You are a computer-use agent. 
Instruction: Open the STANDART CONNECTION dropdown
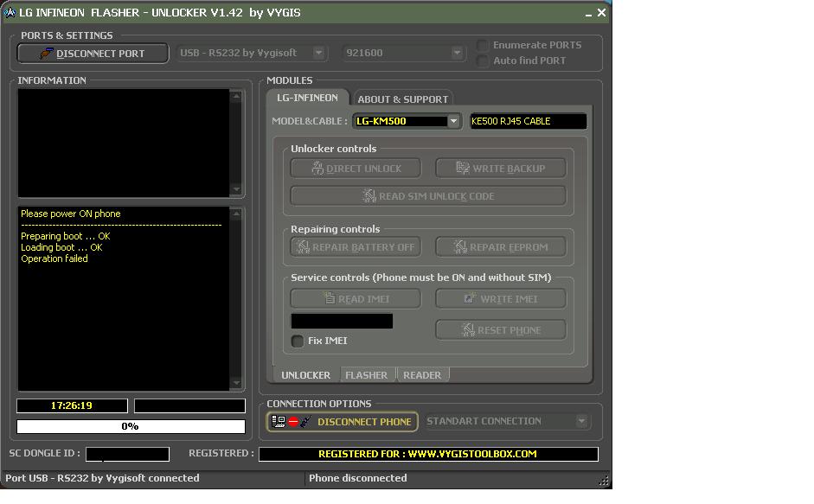coord(581,421)
